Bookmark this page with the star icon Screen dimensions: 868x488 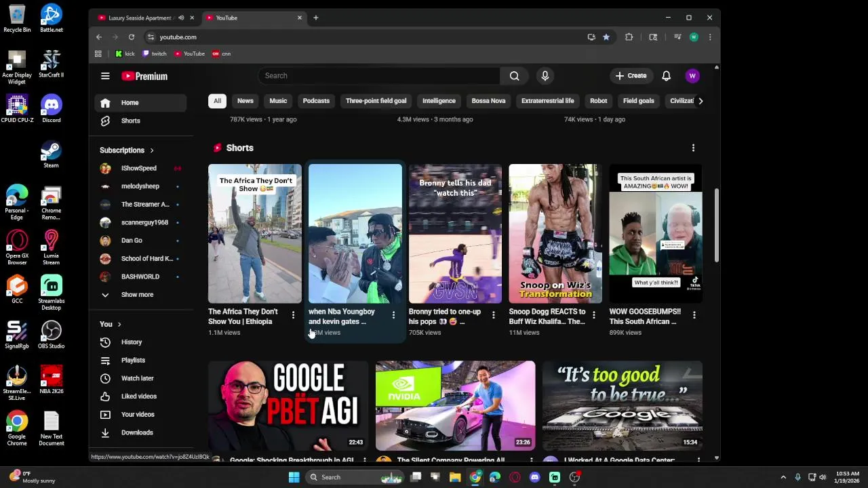(606, 37)
